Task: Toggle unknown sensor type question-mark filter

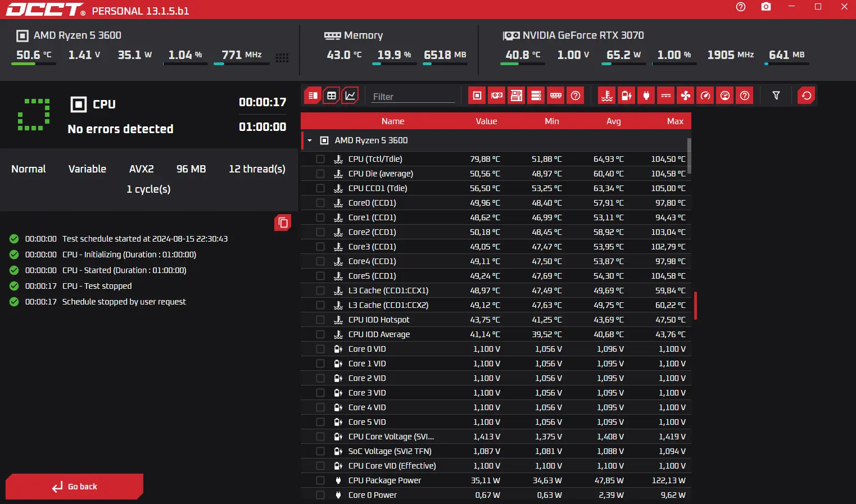Action: (745, 96)
